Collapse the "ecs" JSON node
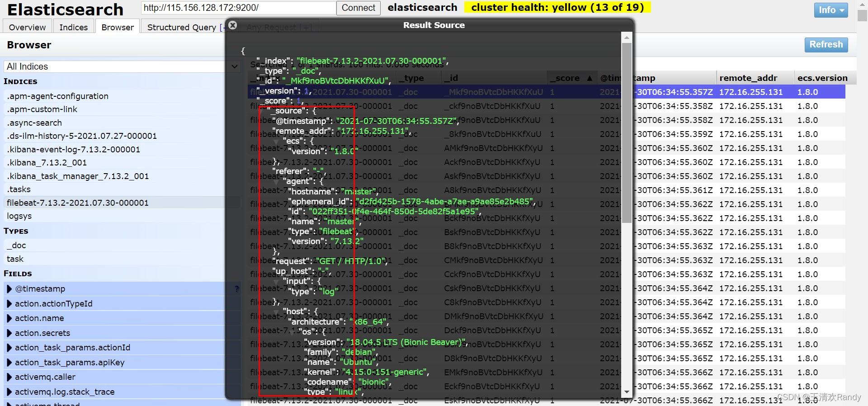868x406 pixels. [276, 142]
